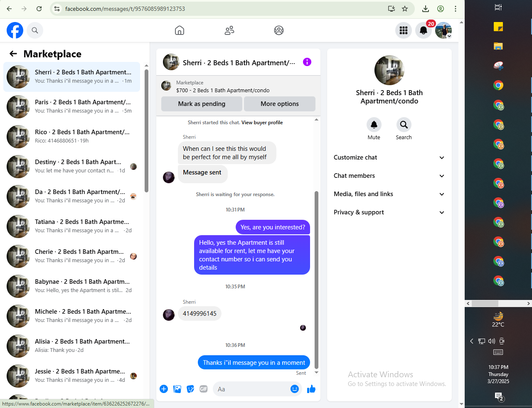Image resolution: width=532 pixels, height=408 pixels.
Task: Open Windows notification center icon
Action: tap(499, 396)
